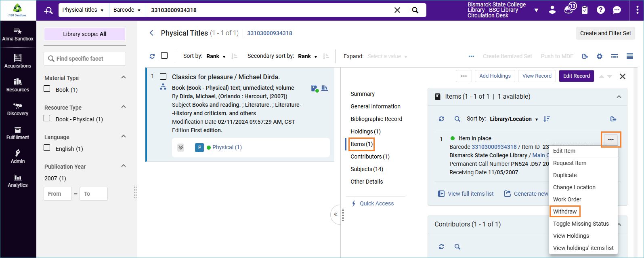Choose Withdraw from the item actions menu

(x=565, y=211)
